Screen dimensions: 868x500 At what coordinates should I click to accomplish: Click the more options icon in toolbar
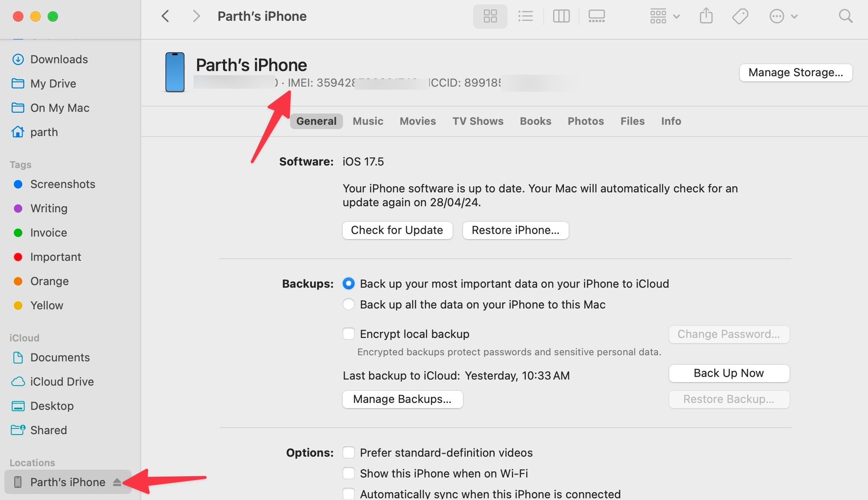coord(777,16)
